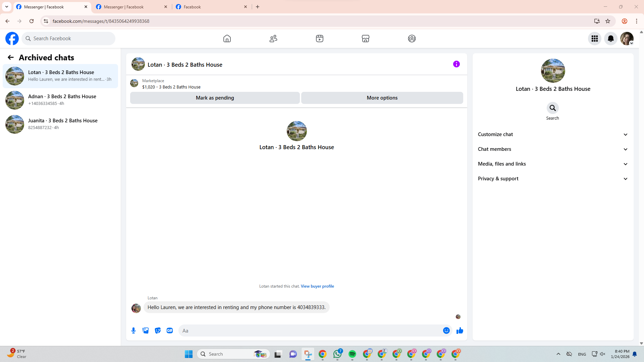Choose a sticker icon in composer

(x=158, y=330)
